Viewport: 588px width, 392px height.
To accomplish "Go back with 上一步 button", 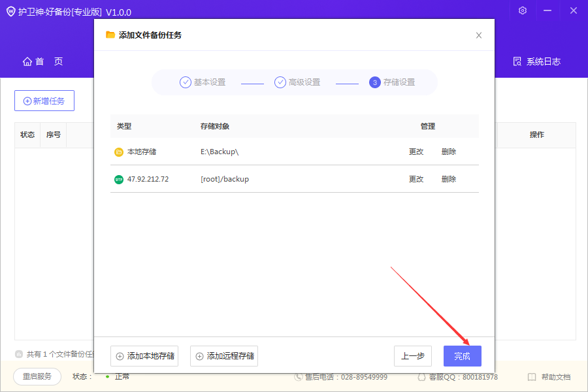I will pyautogui.click(x=412, y=356).
